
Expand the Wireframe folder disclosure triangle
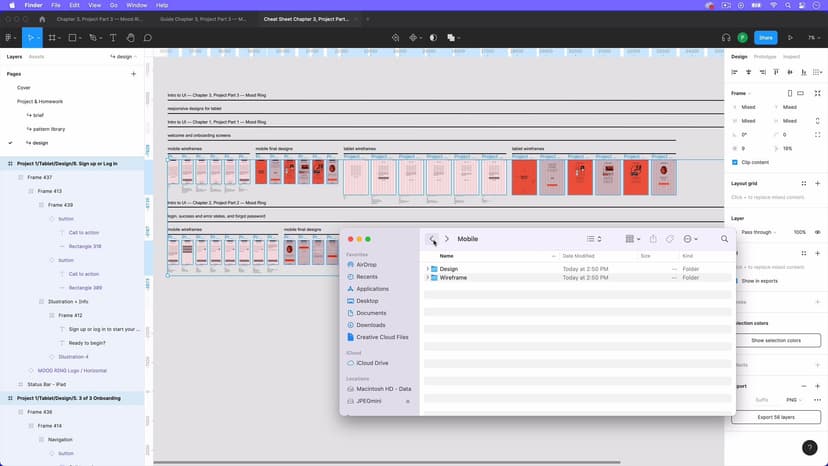428,278
